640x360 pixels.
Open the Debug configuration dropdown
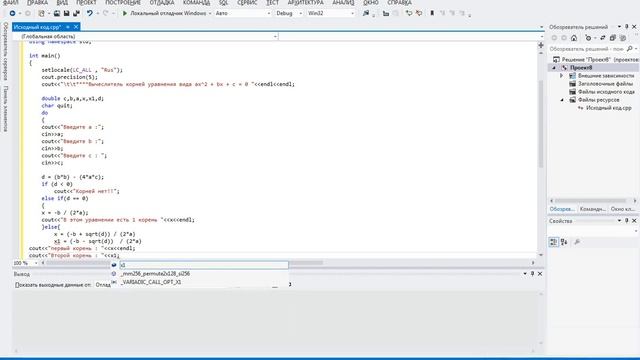pos(289,13)
